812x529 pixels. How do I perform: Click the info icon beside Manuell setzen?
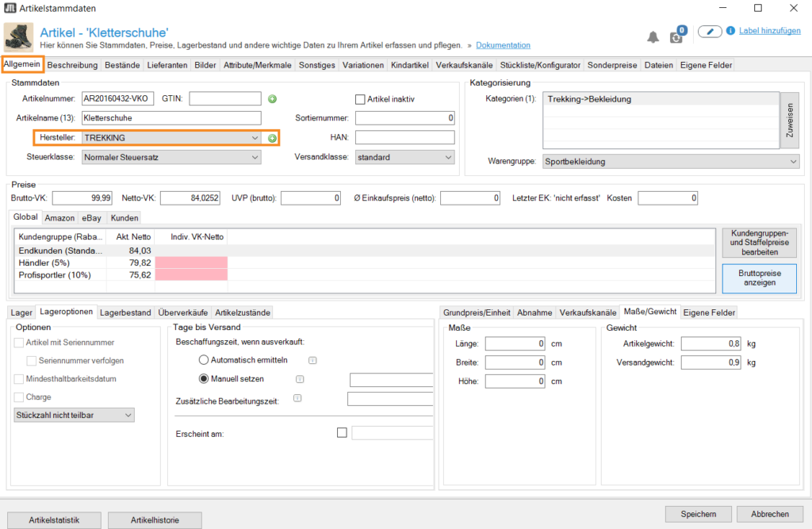point(300,379)
